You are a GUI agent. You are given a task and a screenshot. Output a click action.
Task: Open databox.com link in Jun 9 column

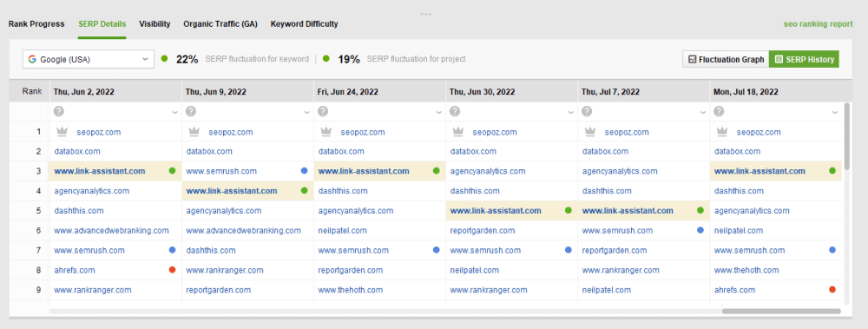tap(209, 151)
